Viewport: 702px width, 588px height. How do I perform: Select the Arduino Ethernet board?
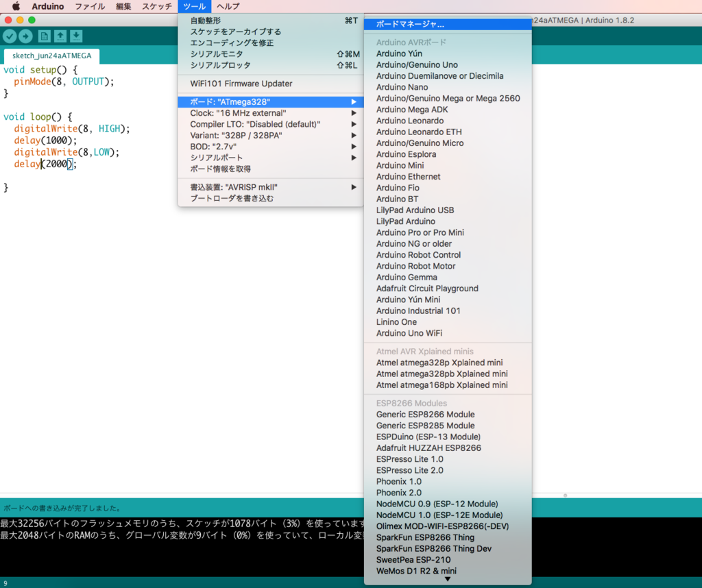pyautogui.click(x=448, y=177)
